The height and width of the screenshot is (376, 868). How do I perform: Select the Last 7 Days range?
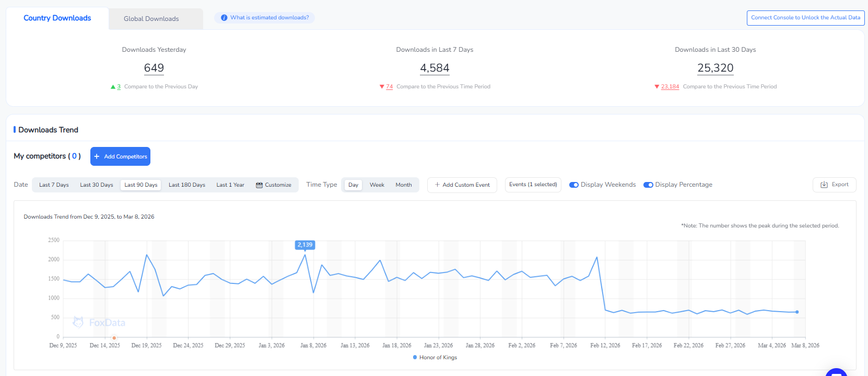pos(54,185)
